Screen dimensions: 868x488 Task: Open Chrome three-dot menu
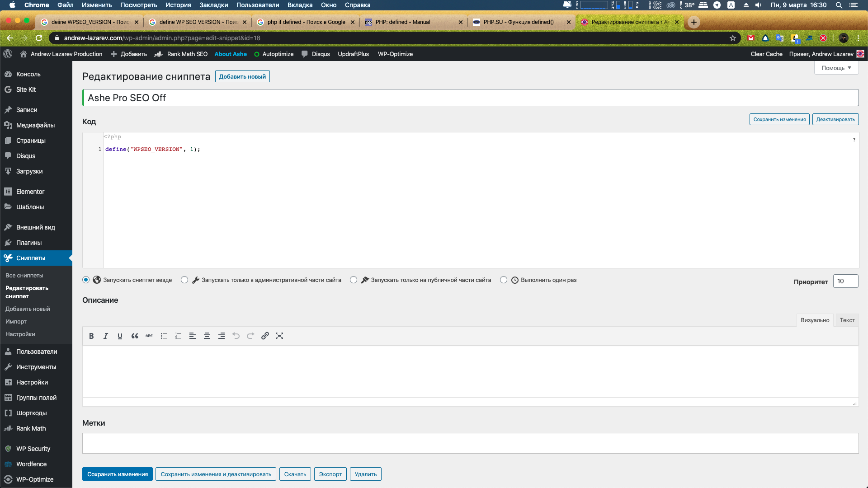[858, 38]
